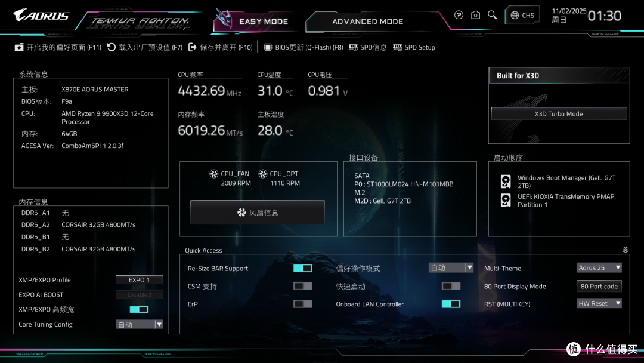Click the CPU_FAN fan icon
Viewport: 644px width, 363px height.
[213, 174]
